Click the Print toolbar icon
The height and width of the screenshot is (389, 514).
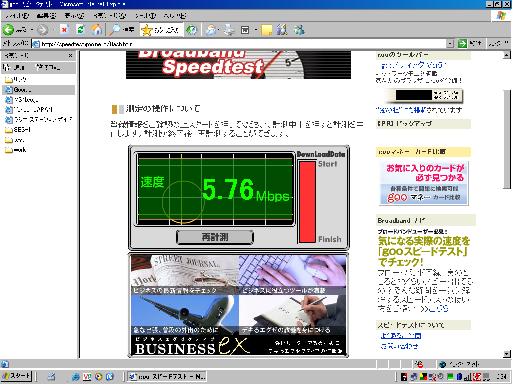click(229, 30)
